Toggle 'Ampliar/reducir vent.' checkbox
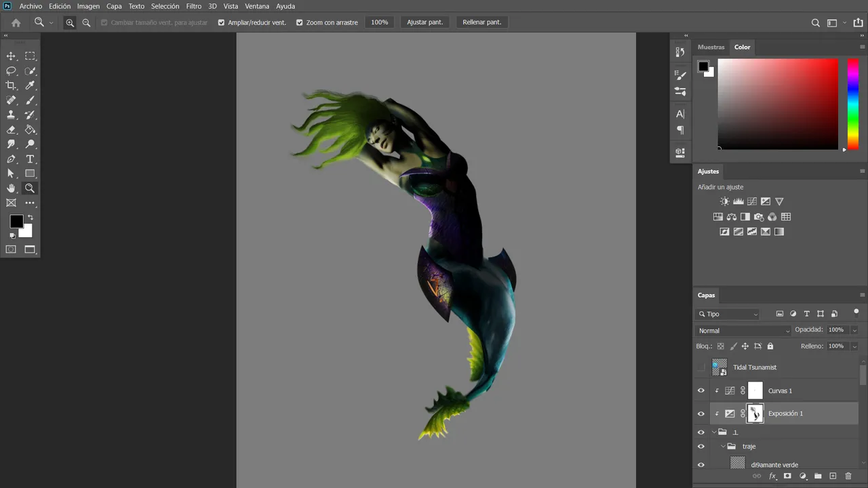The height and width of the screenshot is (488, 868). [221, 22]
